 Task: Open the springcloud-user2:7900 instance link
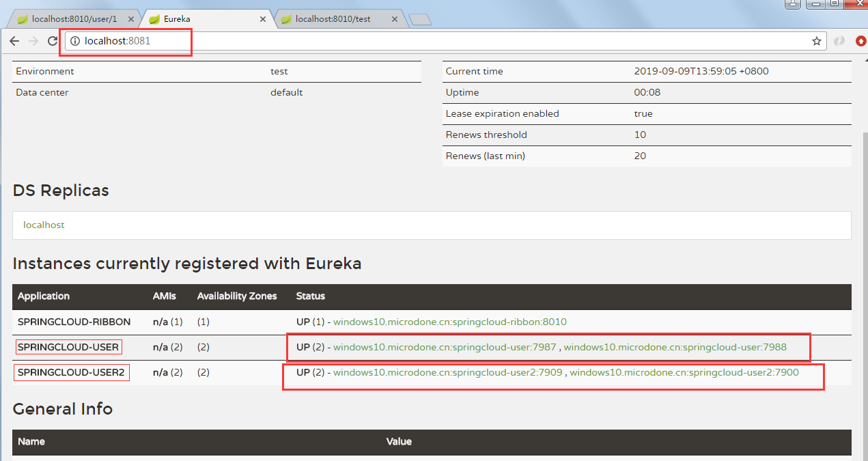click(x=684, y=372)
